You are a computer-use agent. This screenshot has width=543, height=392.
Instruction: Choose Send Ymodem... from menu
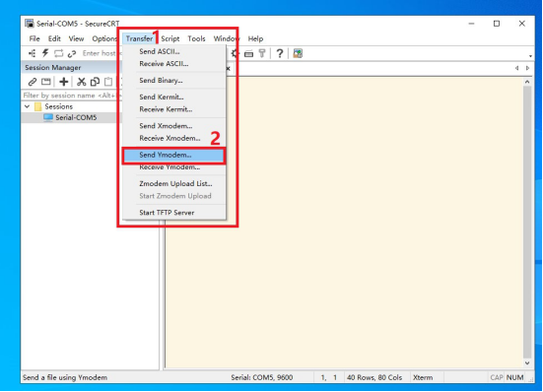tap(173, 155)
